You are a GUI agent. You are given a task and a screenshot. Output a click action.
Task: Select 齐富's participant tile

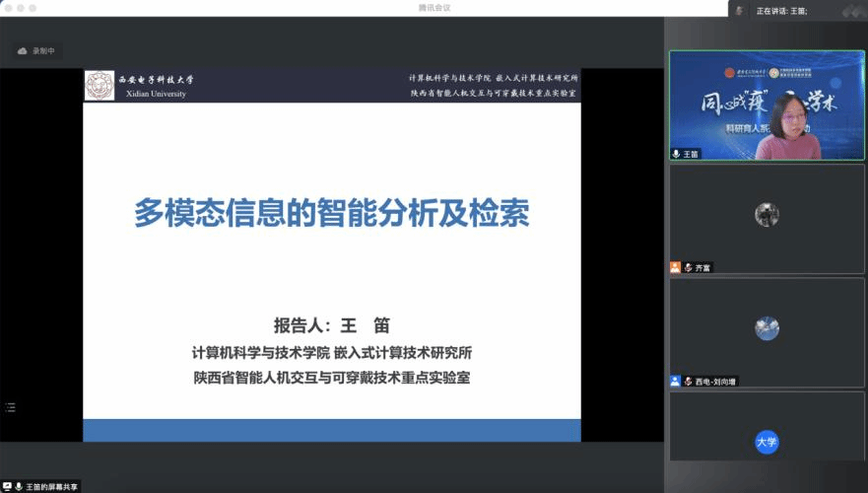(766, 219)
